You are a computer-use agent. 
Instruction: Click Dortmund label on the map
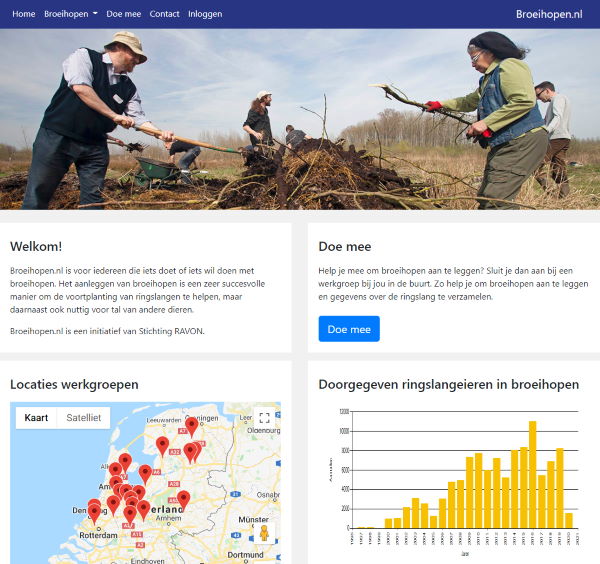click(x=245, y=555)
